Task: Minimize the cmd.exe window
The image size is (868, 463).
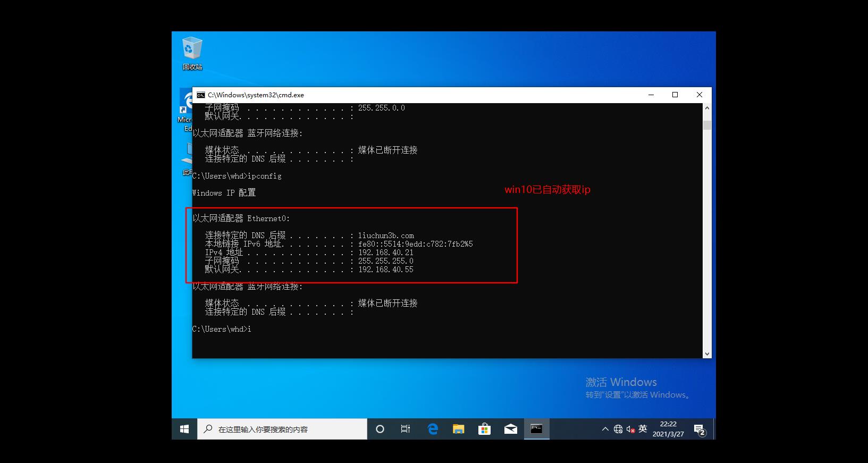Action: 651,95
